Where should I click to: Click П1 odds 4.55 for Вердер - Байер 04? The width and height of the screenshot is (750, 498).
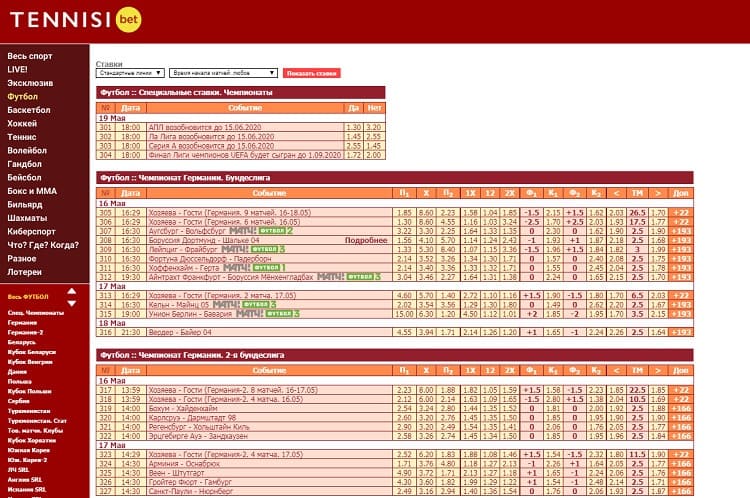pyautogui.click(x=404, y=332)
